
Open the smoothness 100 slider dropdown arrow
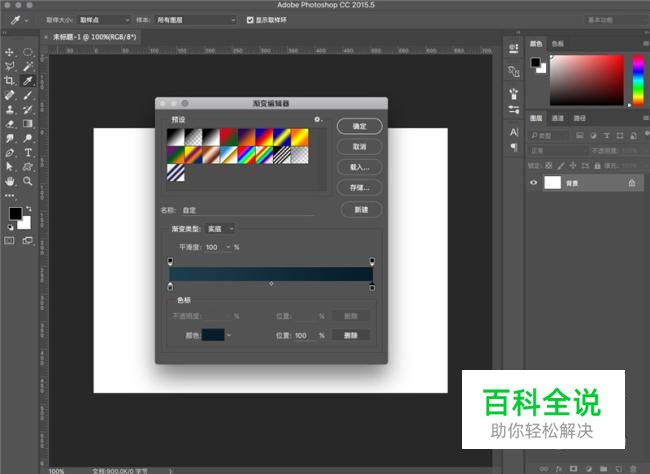pyautogui.click(x=228, y=247)
